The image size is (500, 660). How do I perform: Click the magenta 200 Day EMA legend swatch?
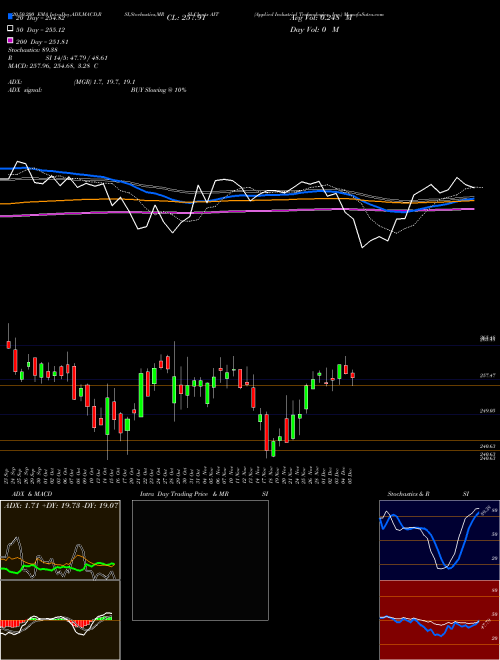point(10,41)
